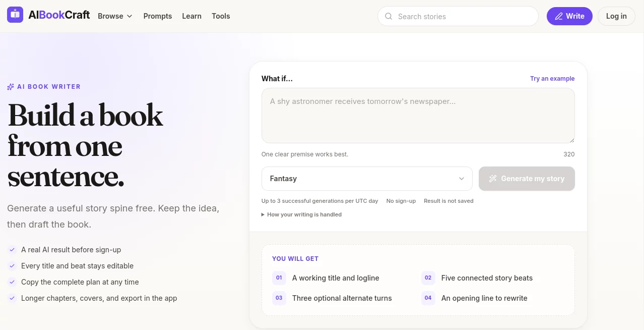The image size is (644, 330).
Task: Click into the Search stories field
Action: 458,16
